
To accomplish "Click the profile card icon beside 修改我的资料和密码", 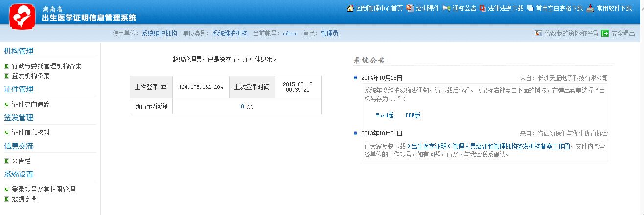I will point(539,33).
